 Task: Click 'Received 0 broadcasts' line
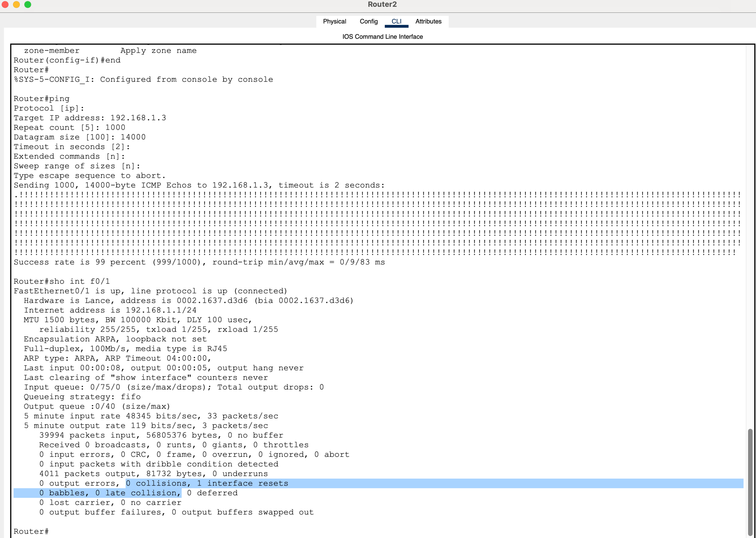click(x=174, y=445)
